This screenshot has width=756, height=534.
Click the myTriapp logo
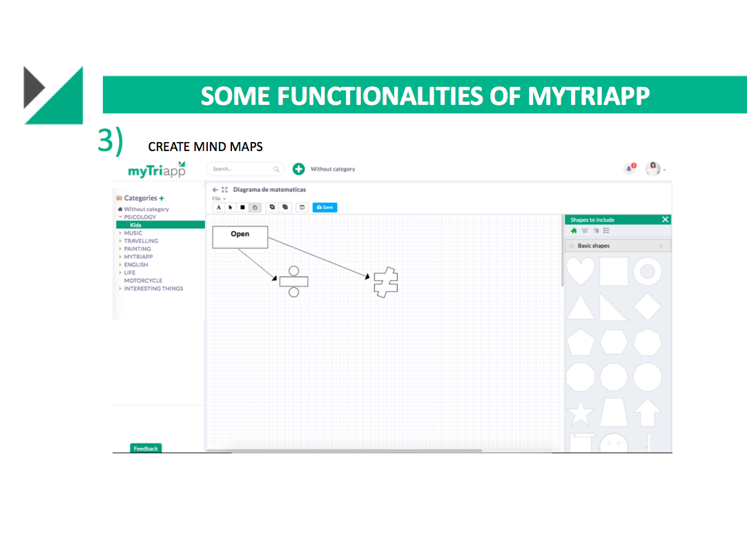pyautogui.click(x=157, y=170)
